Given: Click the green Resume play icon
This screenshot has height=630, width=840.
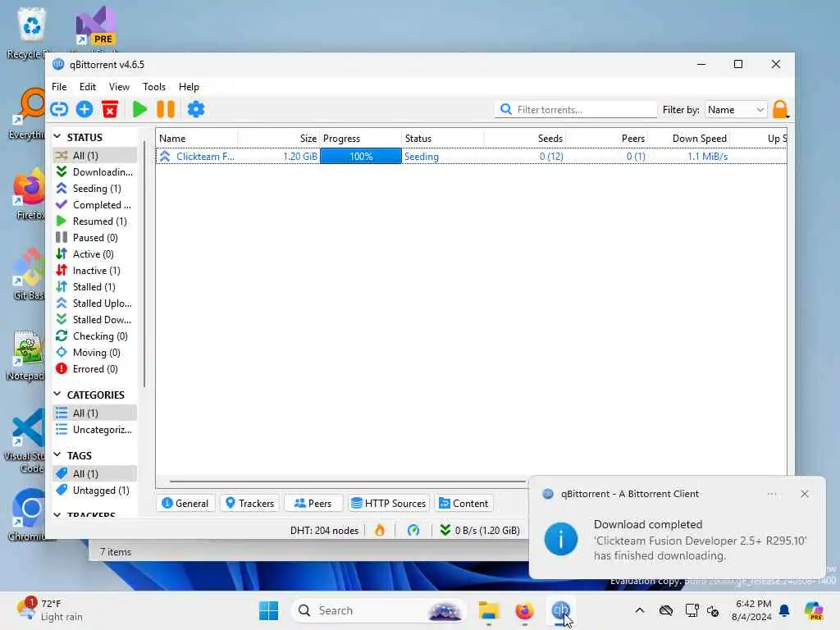Looking at the screenshot, I should coord(139,109).
